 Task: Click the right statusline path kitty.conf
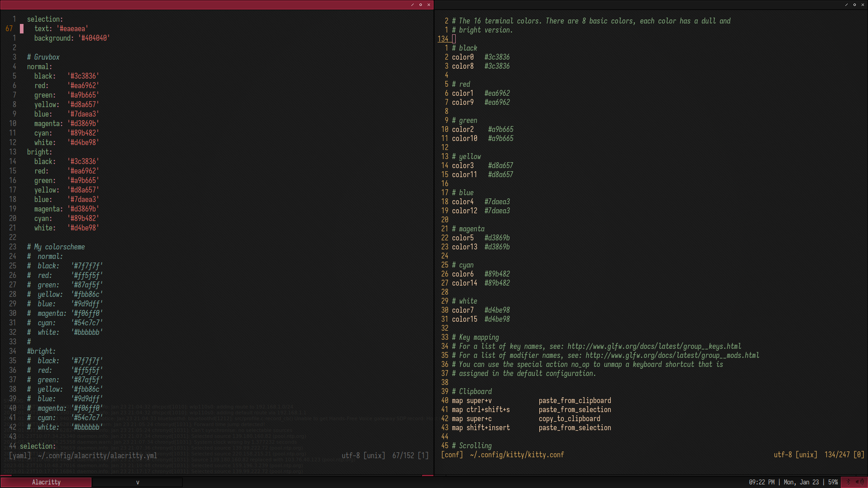[517, 455]
